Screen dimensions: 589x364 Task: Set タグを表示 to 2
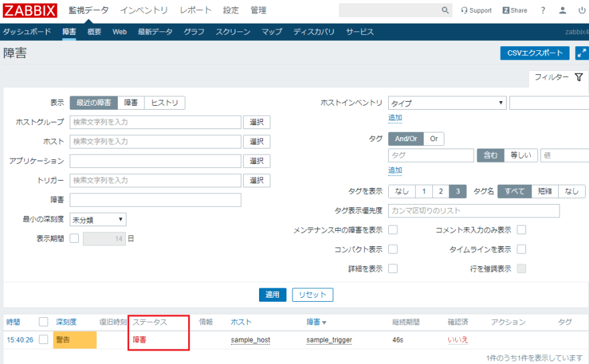click(441, 191)
